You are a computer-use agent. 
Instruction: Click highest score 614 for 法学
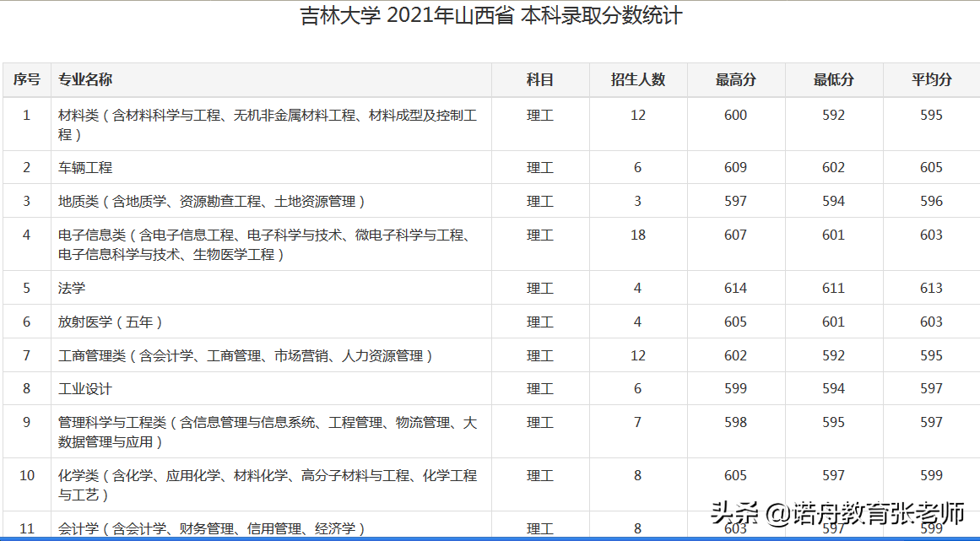tap(735, 288)
